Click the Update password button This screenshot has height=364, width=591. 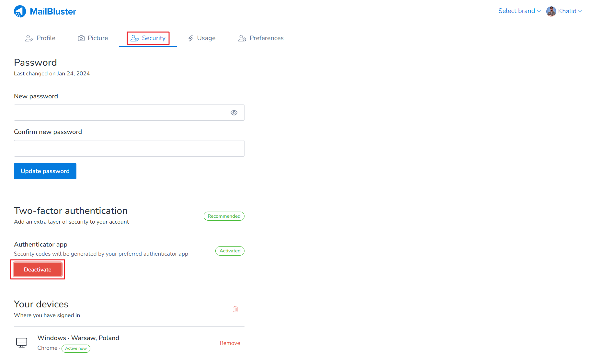point(45,171)
